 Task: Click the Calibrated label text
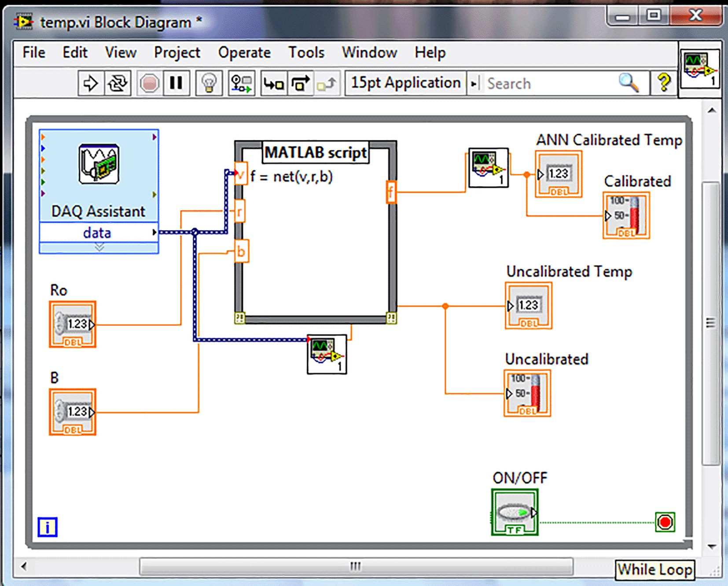click(x=637, y=181)
